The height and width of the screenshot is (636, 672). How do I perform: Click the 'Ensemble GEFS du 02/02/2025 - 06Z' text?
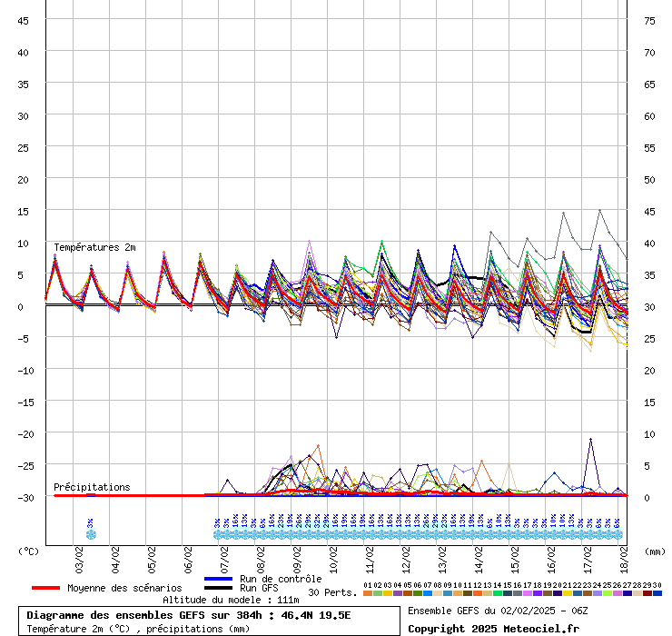498,610
